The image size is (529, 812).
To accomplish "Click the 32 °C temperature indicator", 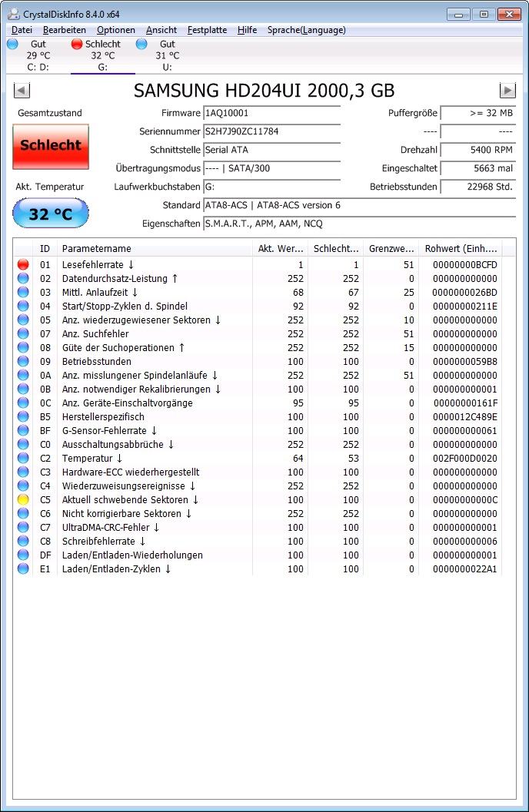I will (x=51, y=214).
